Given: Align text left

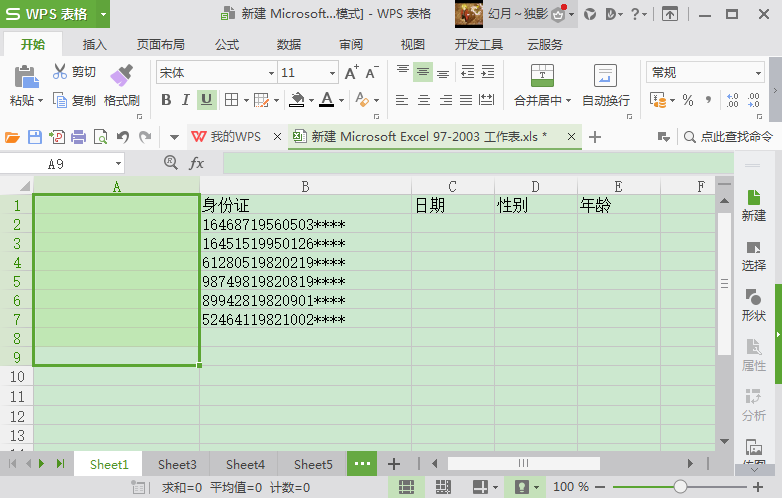Looking at the screenshot, I should pos(402,100).
